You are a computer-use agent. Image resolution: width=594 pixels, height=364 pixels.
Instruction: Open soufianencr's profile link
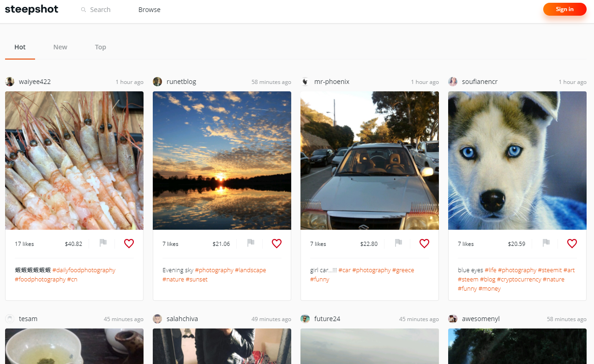click(480, 82)
